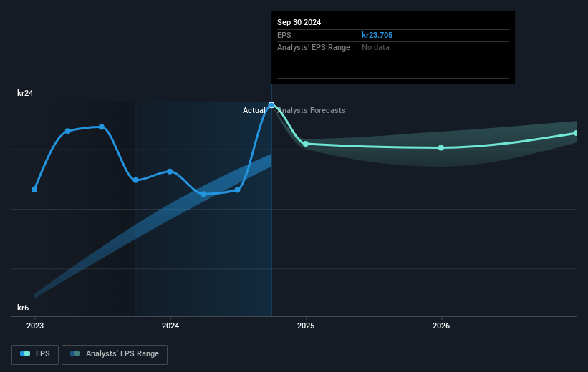The width and height of the screenshot is (588, 372).
Task: Click the kr6 y-axis label
Action: pyautogui.click(x=23, y=308)
